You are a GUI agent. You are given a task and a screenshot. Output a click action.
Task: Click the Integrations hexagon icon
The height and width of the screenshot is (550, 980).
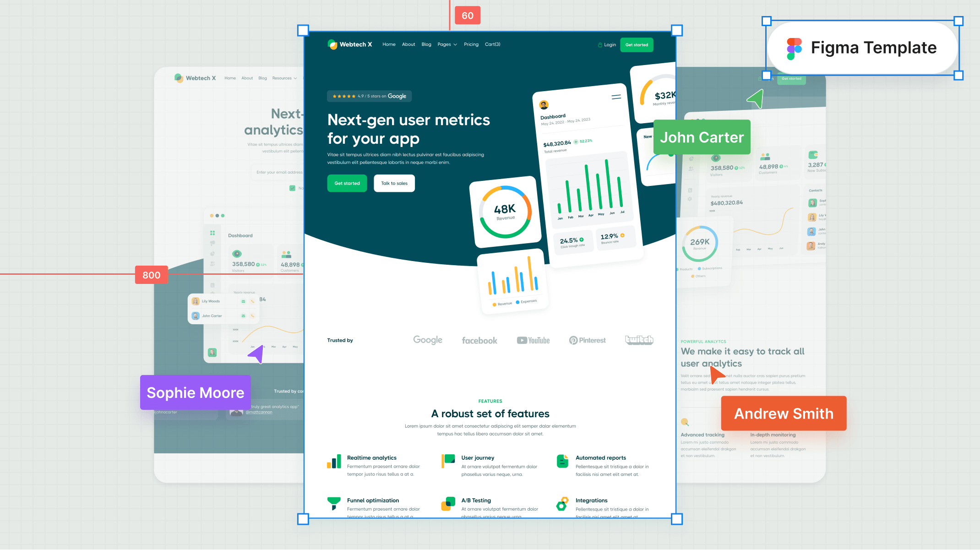562,504
